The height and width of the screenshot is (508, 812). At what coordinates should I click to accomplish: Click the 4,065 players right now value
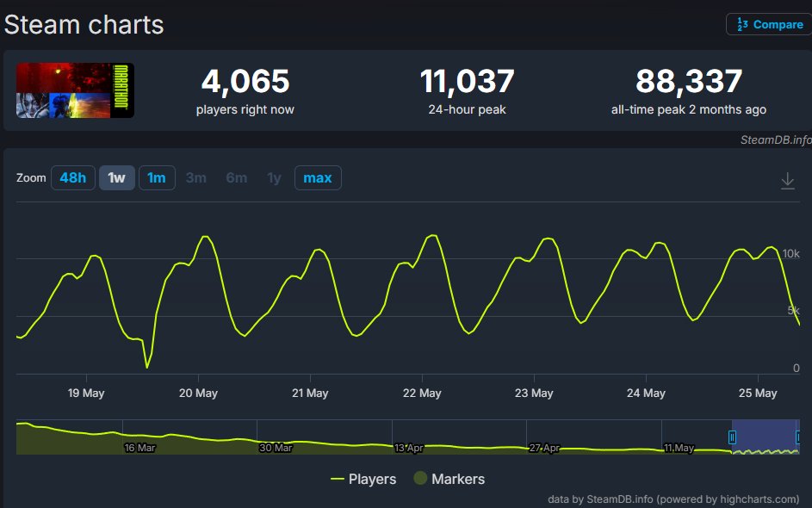coord(245,81)
